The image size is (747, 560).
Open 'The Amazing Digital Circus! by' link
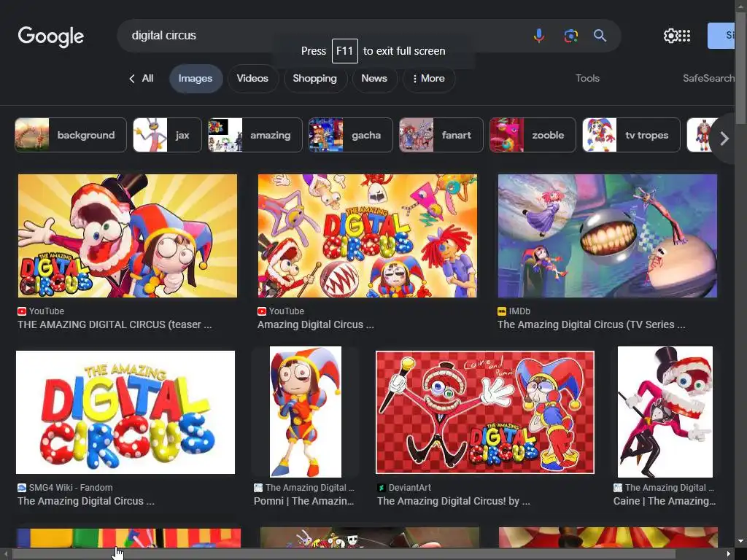[454, 501]
